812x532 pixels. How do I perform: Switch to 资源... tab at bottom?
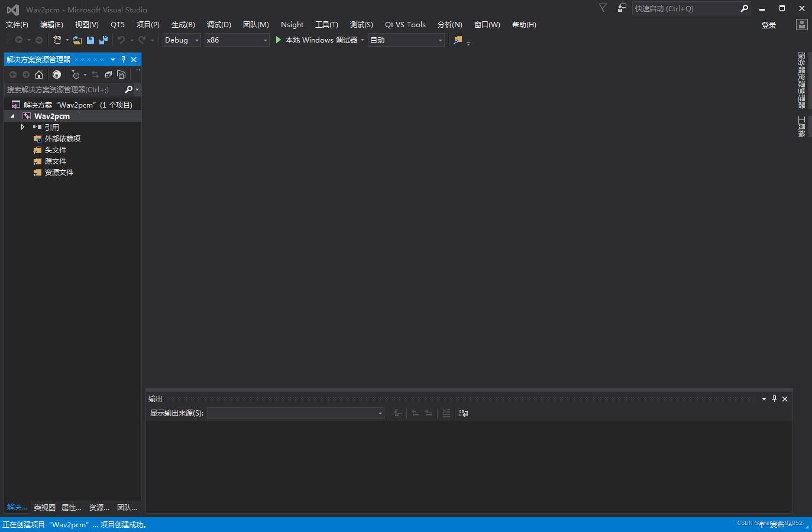click(99, 508)
